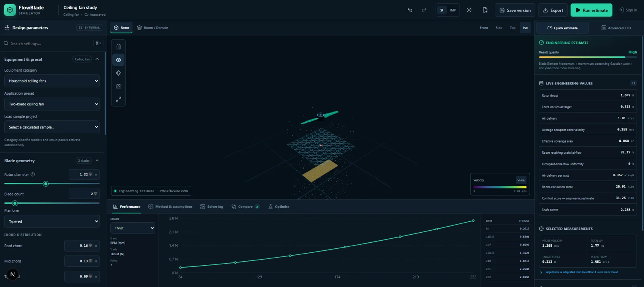
Task: Click the N avatar badge at bottom left
Action: (12, 275)
